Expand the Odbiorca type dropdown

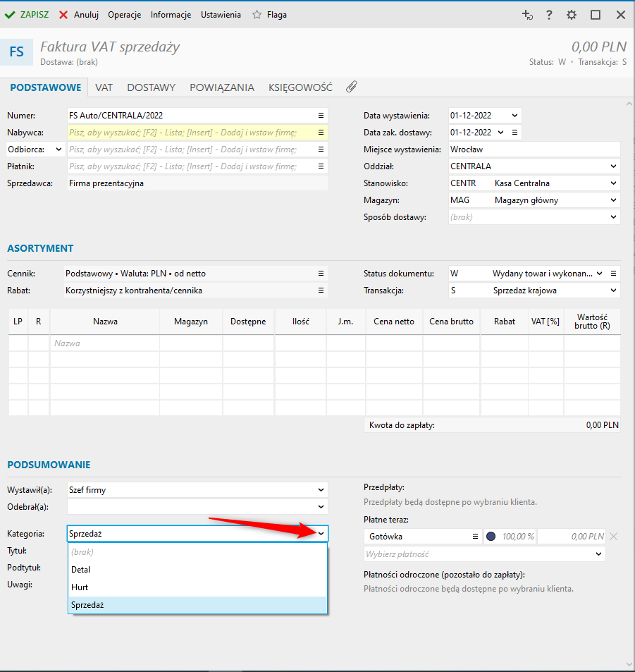[x=58, y=149]
